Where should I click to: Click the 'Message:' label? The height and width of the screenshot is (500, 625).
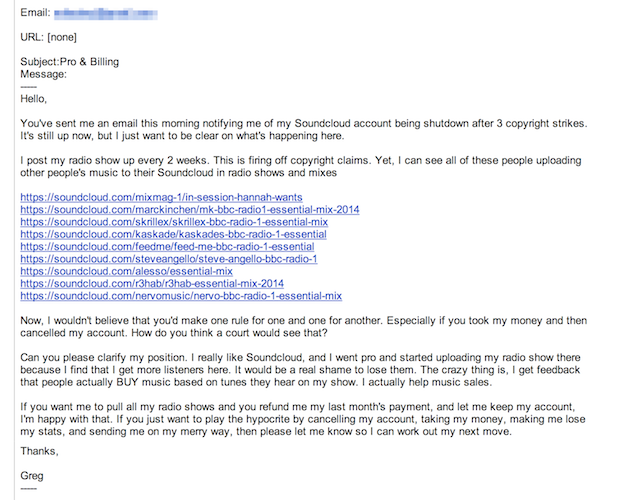43,74
